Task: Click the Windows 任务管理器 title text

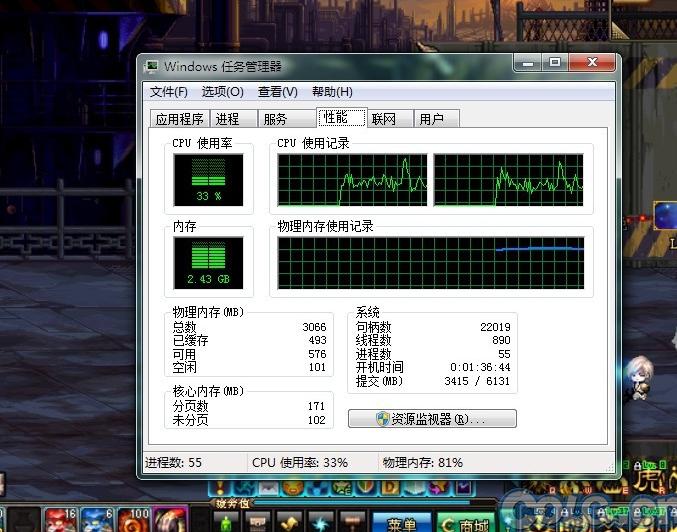Action: point(223,66)
